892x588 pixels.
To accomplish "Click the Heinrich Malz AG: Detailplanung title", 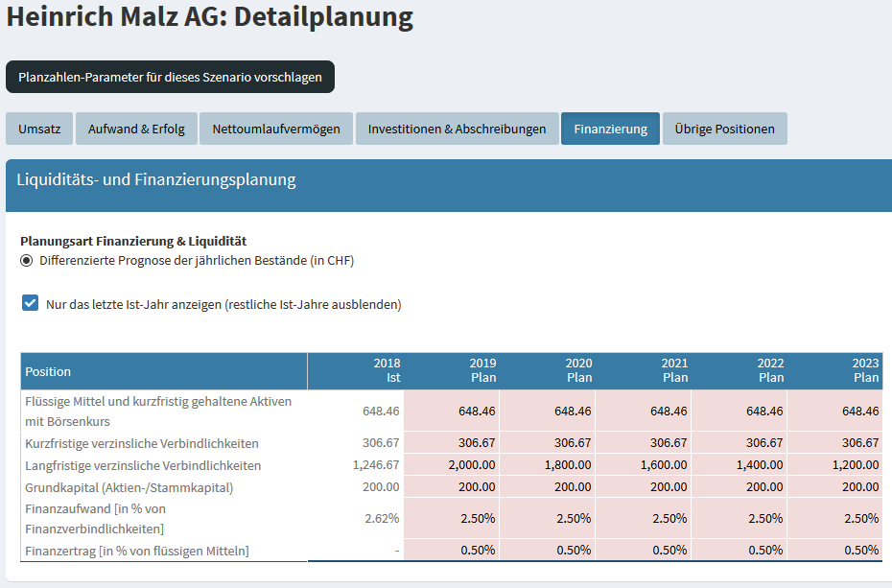I will 209,16.
